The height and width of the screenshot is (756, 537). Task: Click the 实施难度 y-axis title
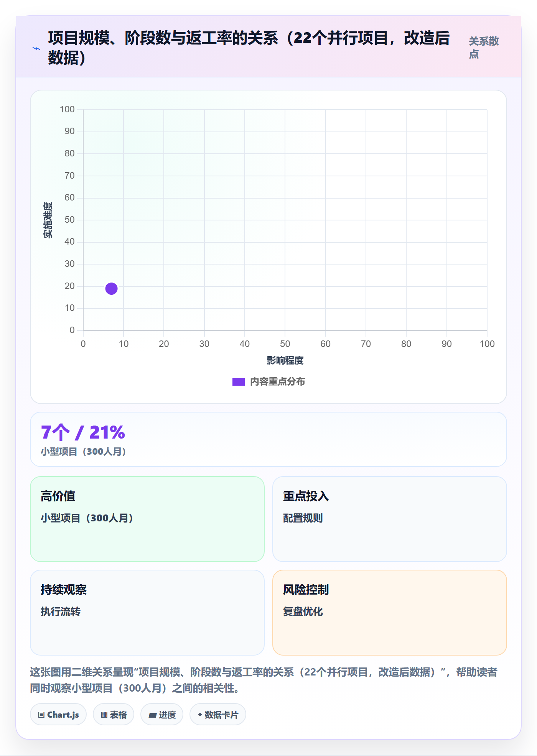point(48,220)
